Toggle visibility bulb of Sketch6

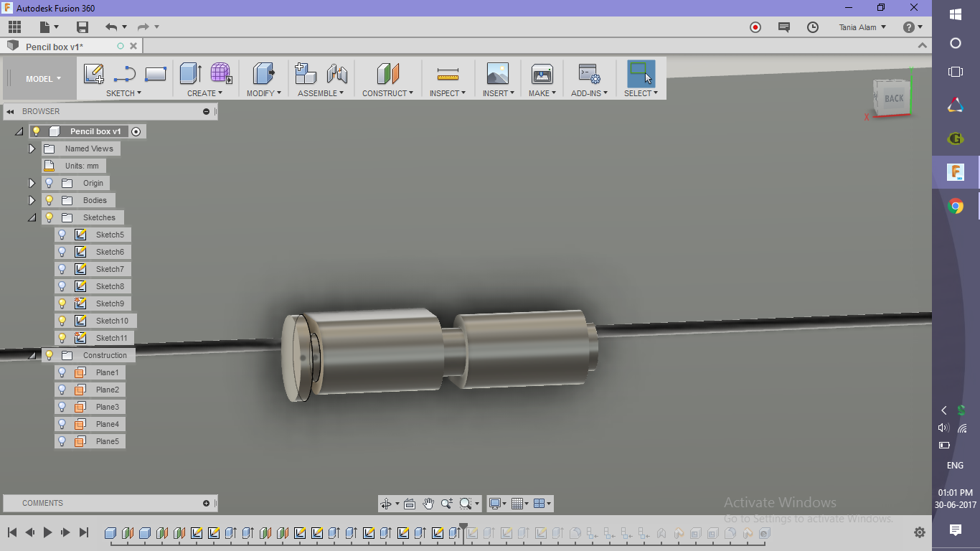[x=62, y=252]
